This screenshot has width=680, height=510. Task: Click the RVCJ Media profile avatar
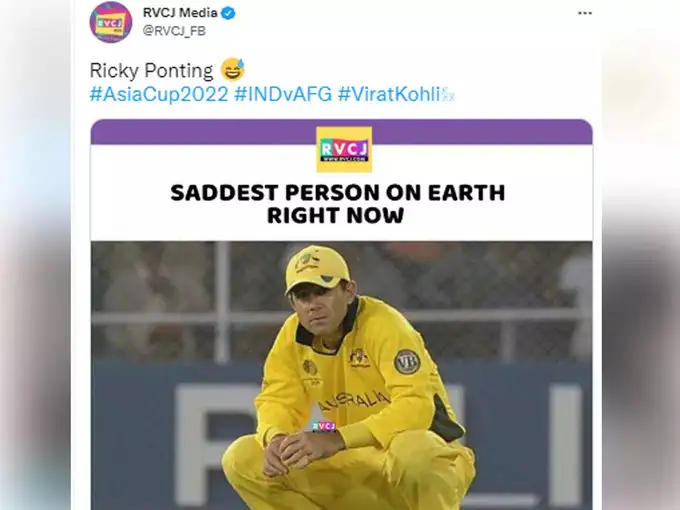click(110, 22)
